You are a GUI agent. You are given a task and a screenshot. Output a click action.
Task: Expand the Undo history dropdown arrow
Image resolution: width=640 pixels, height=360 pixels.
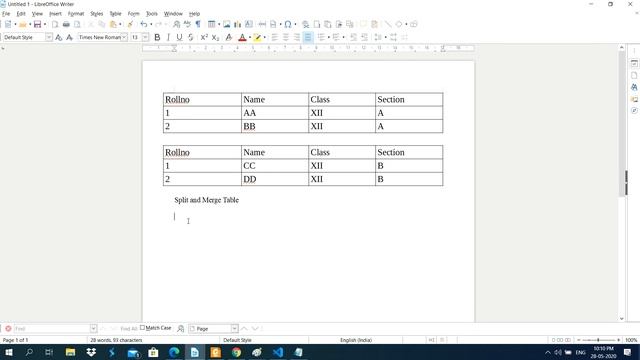[151, 25]
